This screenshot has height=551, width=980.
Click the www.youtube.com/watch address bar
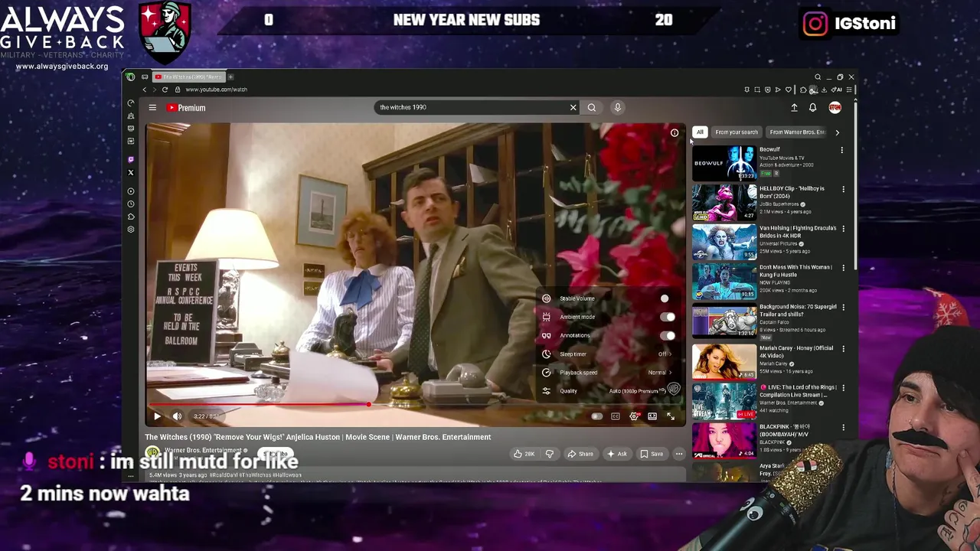tap(216, 90)
